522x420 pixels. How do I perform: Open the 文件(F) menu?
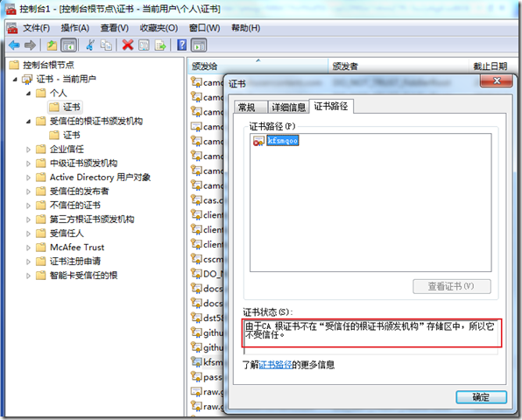coord(36,28)
